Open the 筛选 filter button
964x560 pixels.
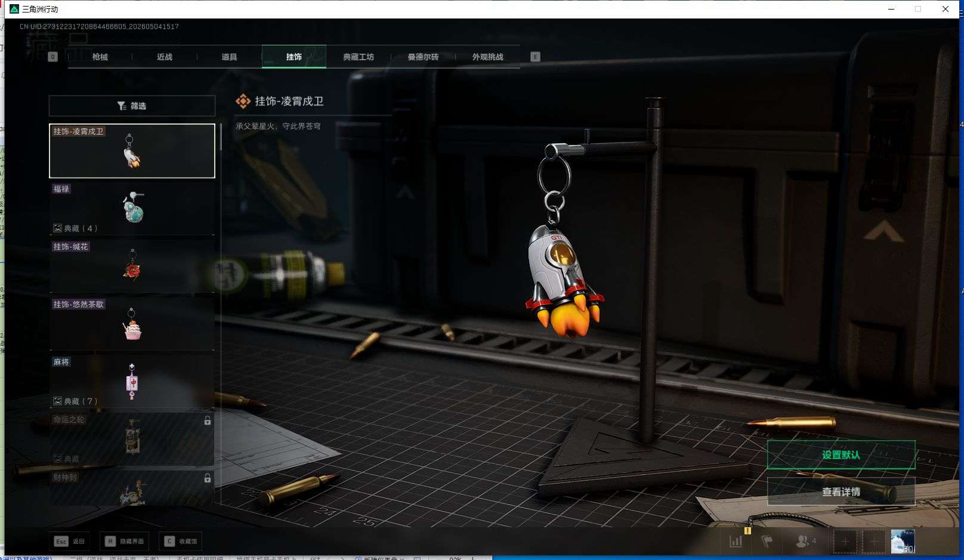click(132, 106)
